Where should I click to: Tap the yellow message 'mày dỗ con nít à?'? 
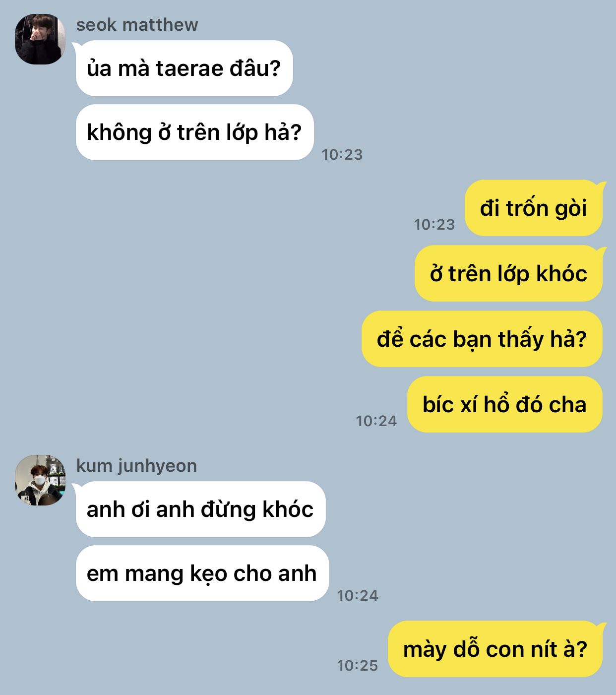[495, 649]
